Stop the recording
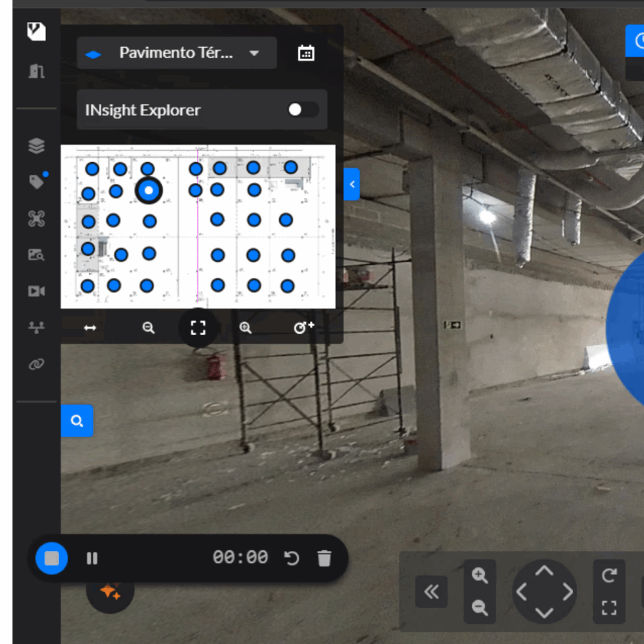Image resolution: width=644 pixels, height=644 pixels. point(52,558)
